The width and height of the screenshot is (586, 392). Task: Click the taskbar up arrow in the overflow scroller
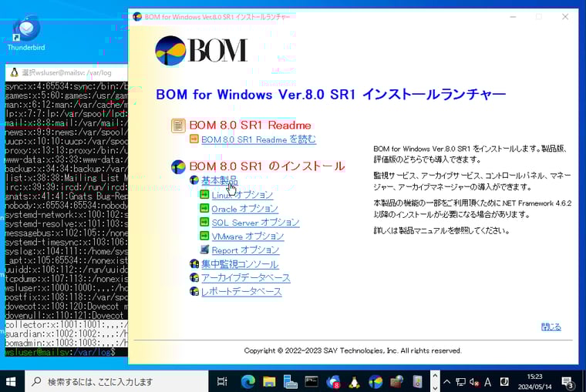coord(435,376)
